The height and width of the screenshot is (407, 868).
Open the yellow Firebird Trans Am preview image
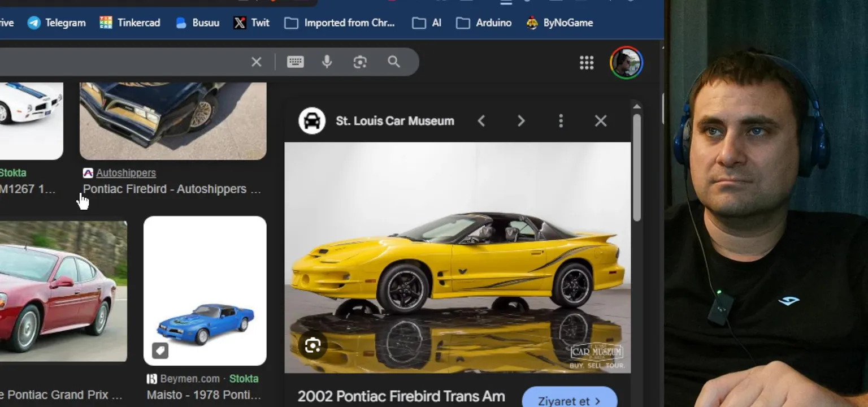pyautogui.click(x=457, y=257)
